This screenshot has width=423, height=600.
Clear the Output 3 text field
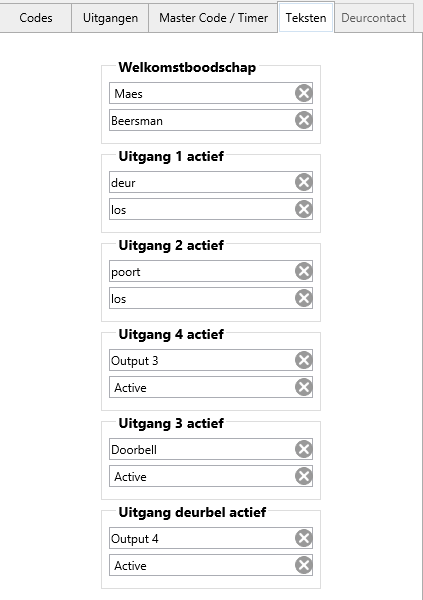(x=304, y=360)
